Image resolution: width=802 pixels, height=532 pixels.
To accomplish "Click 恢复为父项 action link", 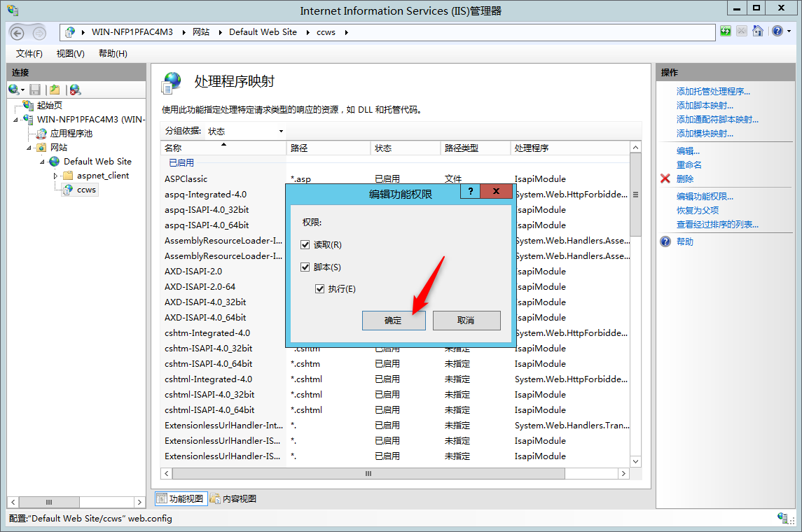I will click(698, 211).
